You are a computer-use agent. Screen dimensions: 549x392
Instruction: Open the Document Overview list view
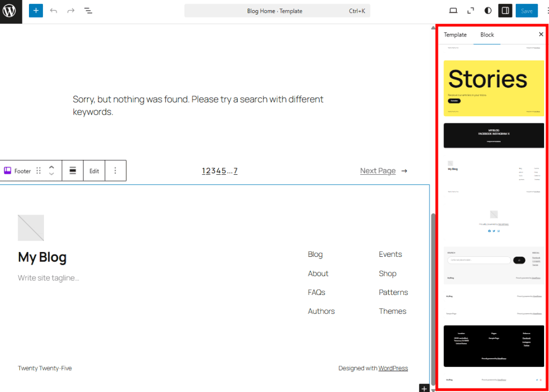(x=88, y=11)
